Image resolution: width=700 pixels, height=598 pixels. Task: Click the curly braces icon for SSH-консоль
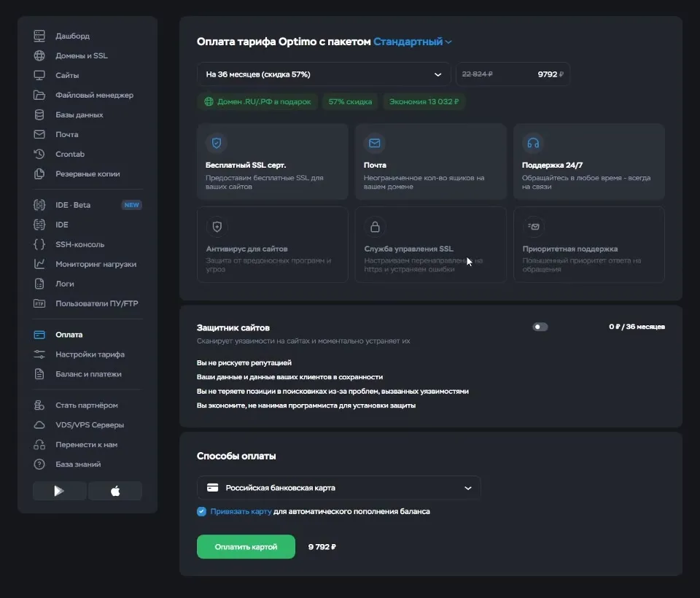point(39,244)
